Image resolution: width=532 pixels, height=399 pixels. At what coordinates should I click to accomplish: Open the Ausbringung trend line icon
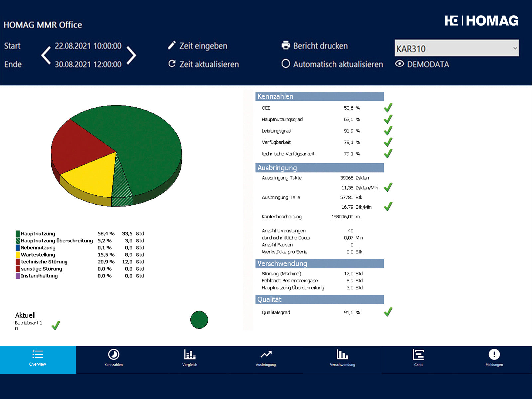click(x=266, y=355)
